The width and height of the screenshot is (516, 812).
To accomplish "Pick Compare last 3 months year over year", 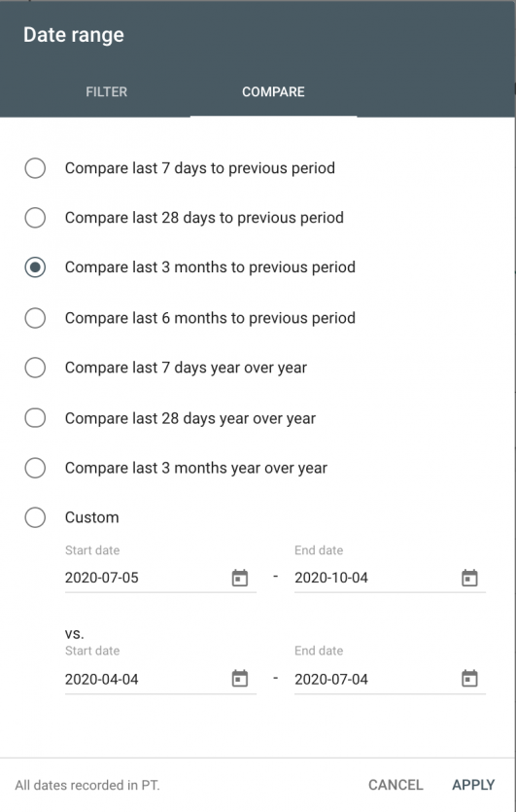I will point(35,468).
